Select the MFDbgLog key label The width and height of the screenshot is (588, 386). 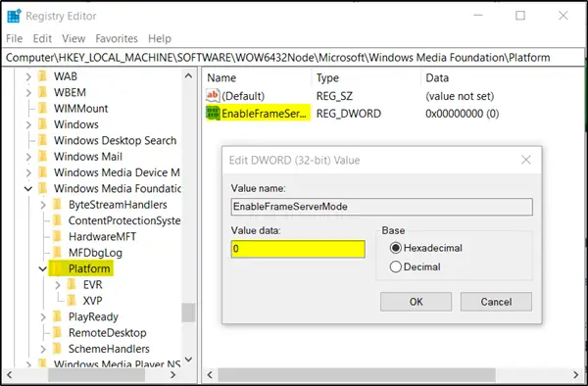point(95,253)
